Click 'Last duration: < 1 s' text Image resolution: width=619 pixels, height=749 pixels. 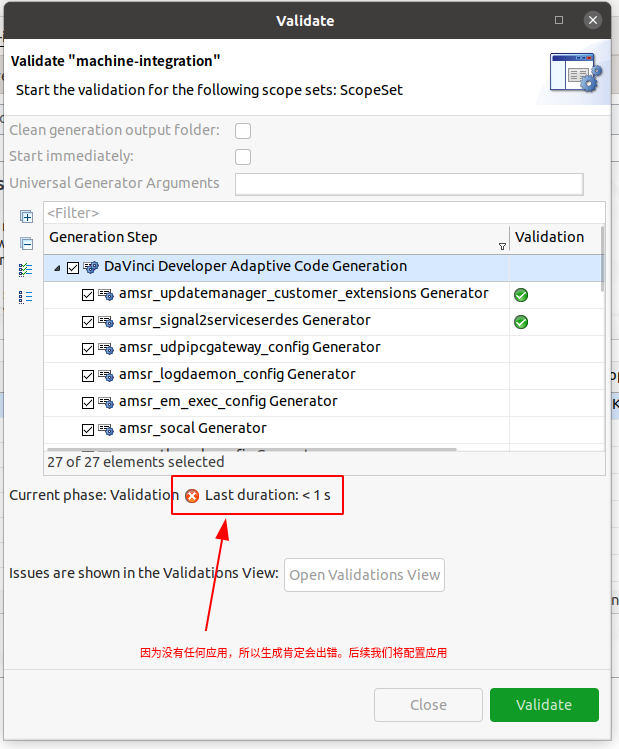(x=268, y=495)
